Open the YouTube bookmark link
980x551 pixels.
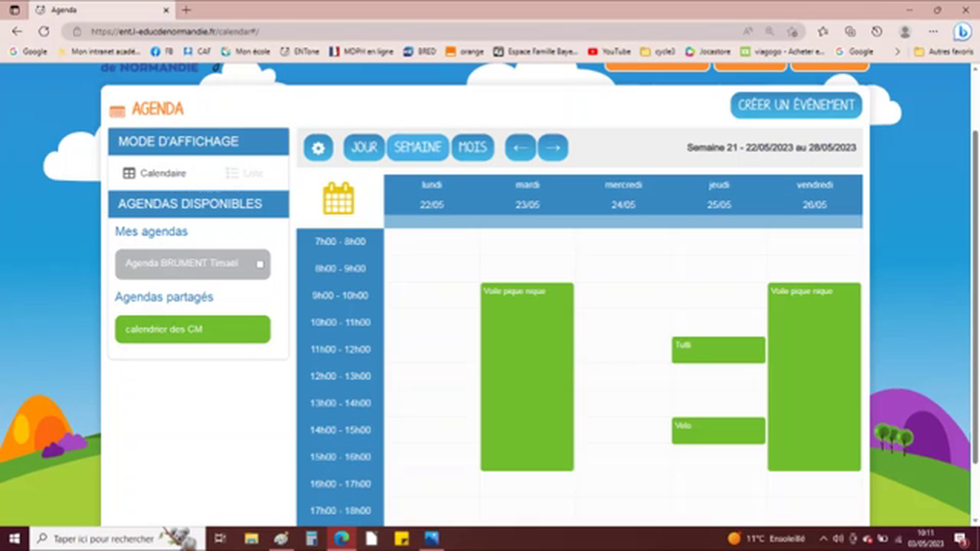(610, 51)
